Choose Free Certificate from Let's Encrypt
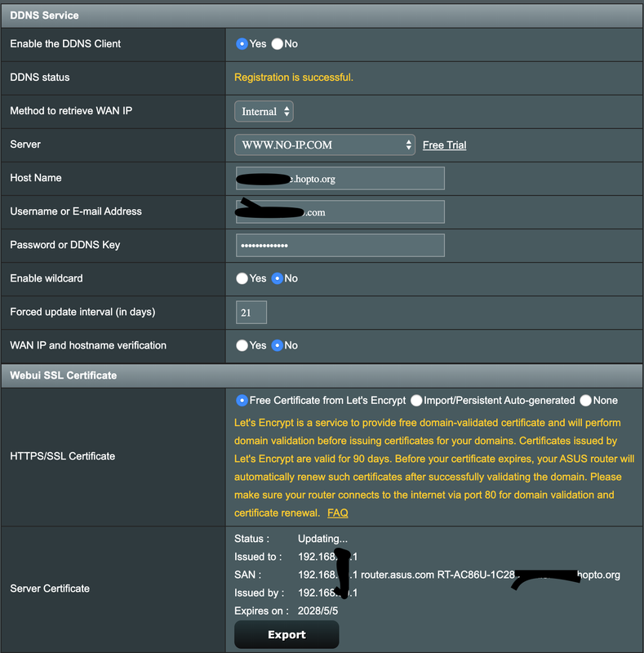 point(242,400)
